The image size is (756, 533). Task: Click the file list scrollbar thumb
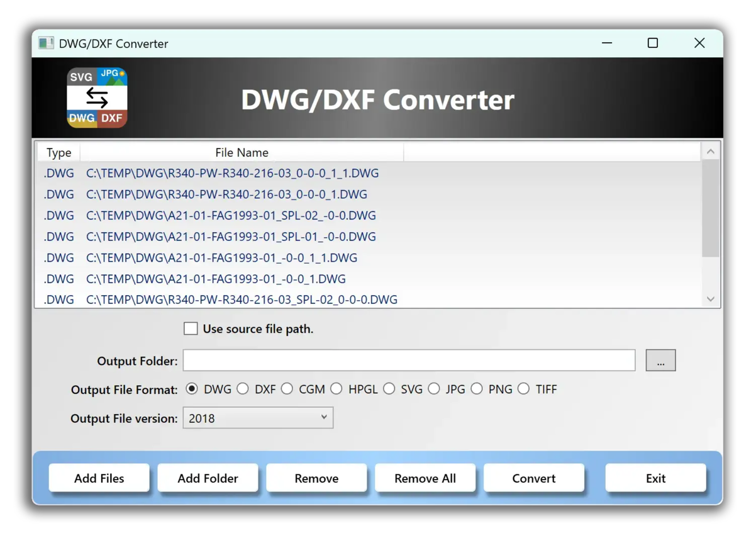tap(711, 208)
